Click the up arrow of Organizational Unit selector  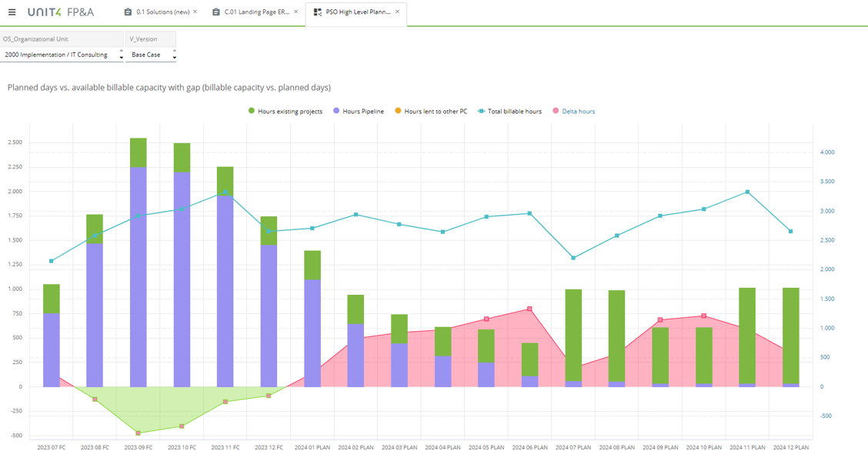(x=122, y=52)
